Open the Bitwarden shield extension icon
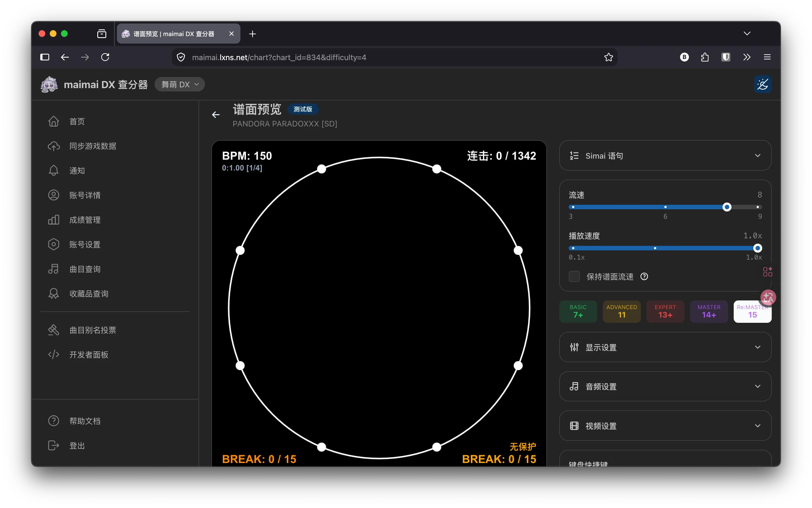This screenshot has width=812, height=508. coord(726,57)
